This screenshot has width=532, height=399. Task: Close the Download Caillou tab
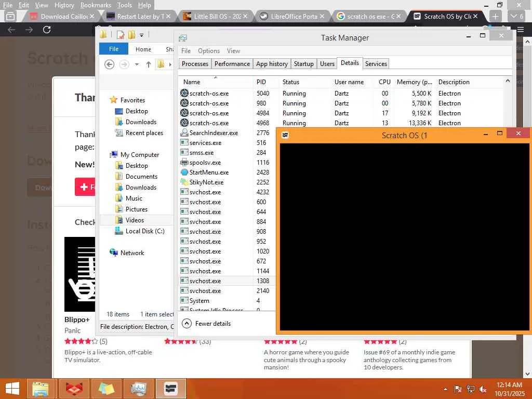pos(92,16)
